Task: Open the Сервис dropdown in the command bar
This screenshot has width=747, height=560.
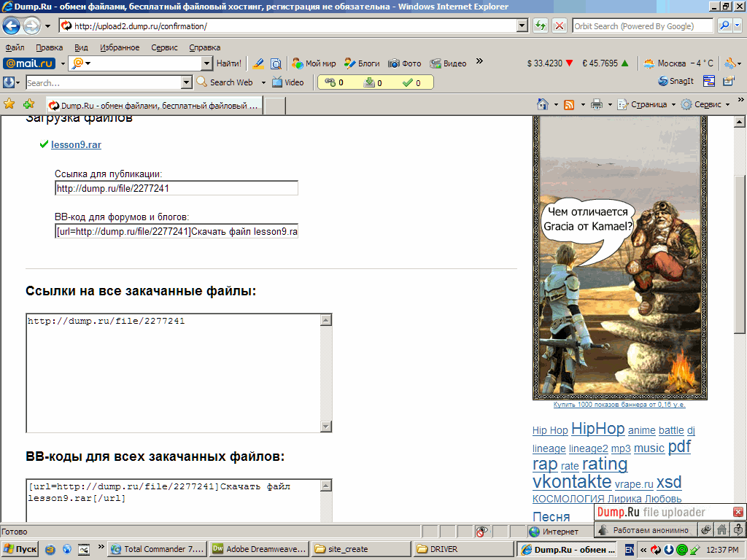Action: (705, 104)
